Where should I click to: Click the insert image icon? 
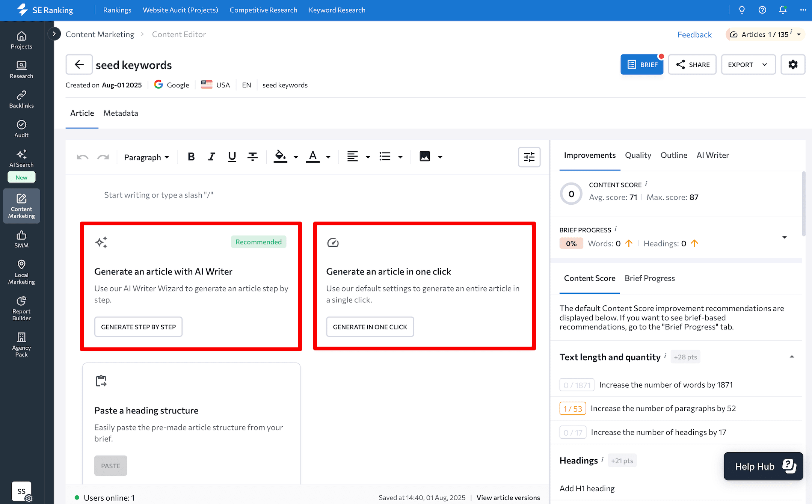(x=425, y=157)
